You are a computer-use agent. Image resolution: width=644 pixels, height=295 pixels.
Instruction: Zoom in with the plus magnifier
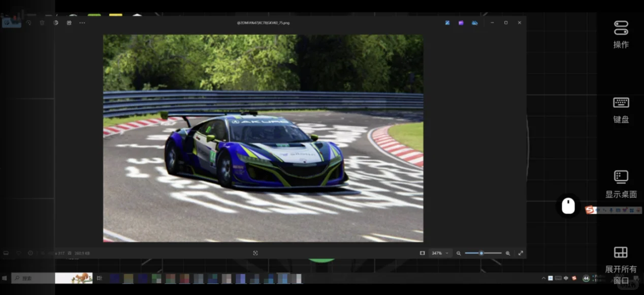tap(507, 253)
